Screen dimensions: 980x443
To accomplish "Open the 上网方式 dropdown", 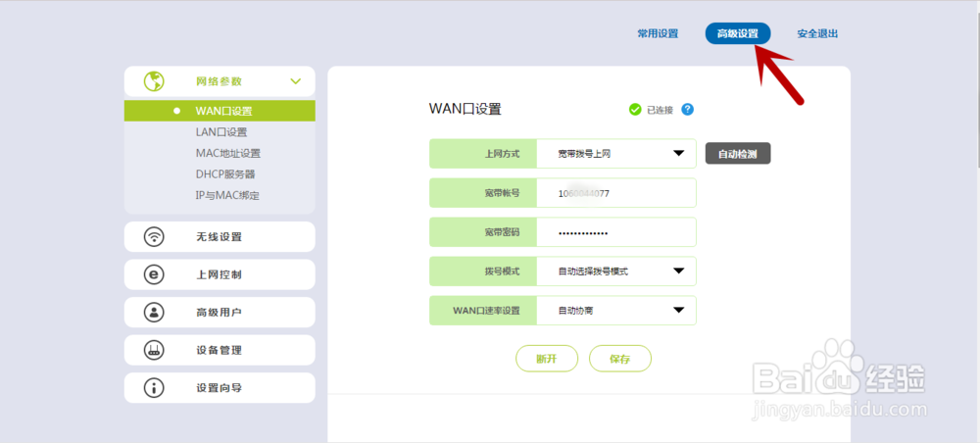I will click(616, 154).
